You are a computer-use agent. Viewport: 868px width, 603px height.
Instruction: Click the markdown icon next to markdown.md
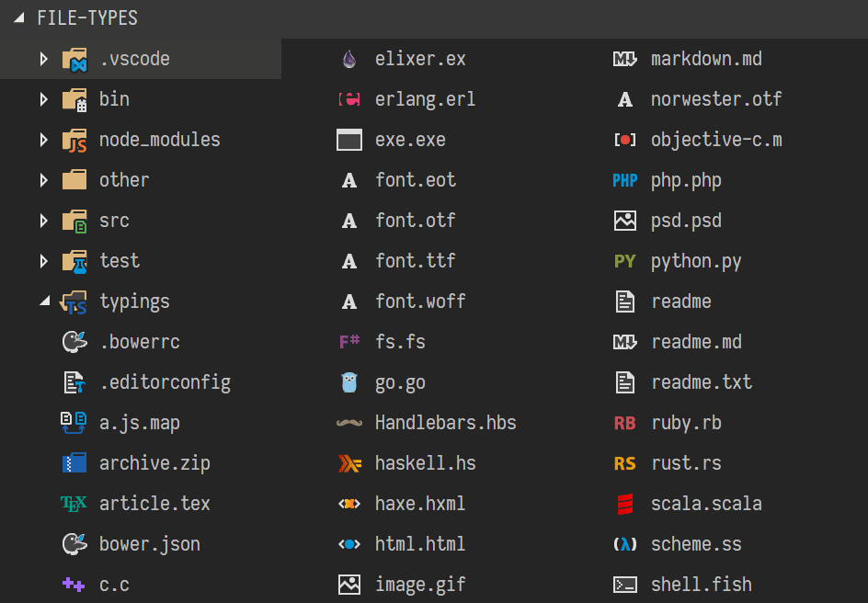[625, 58]
